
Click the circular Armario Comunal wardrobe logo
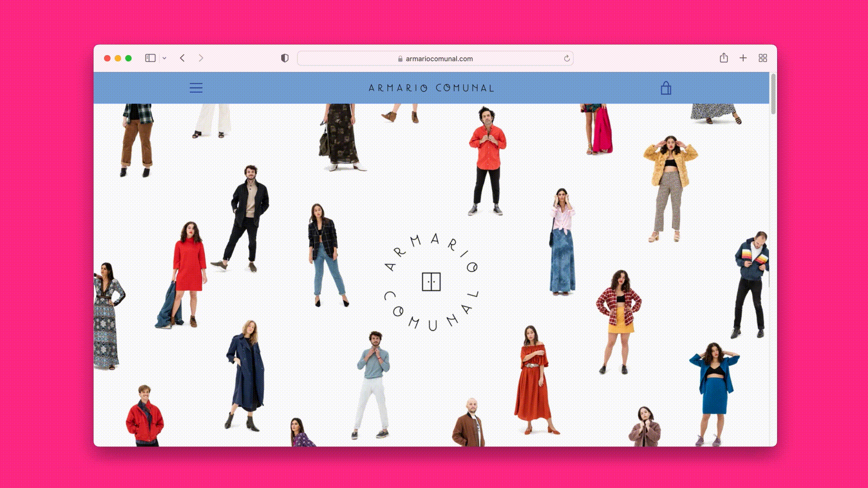tap(431, 282)
